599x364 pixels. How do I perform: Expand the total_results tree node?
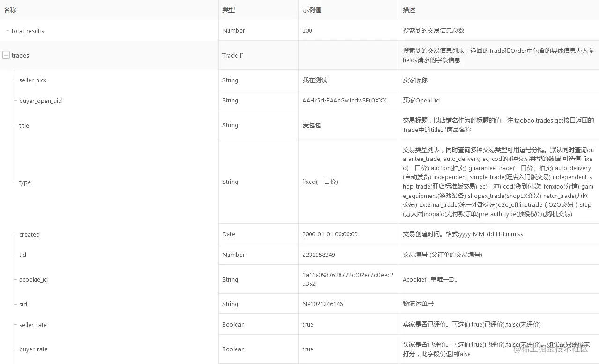pyautogui.click(x=7, y=31)
